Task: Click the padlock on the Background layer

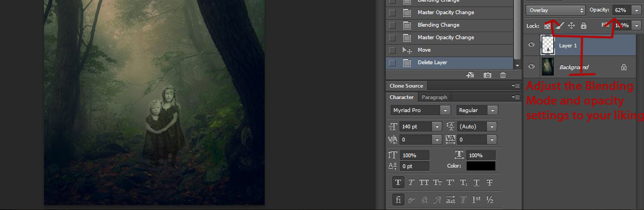Action: [624, 67]
